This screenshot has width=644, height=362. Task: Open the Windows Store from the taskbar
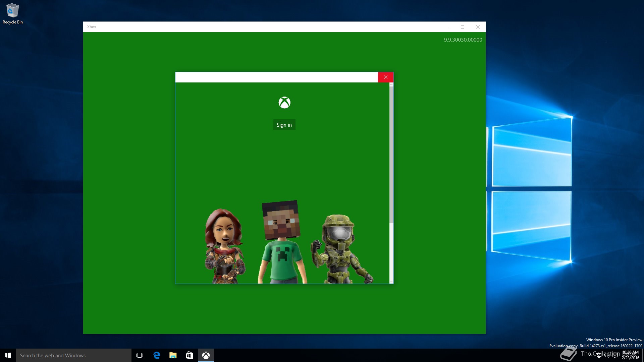pos(190,355)
